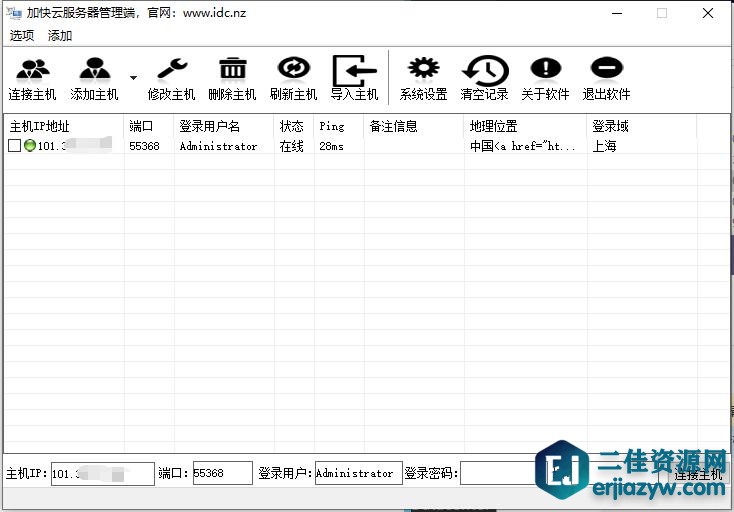Screen dimensions: 734x512
Task: Focus the 登录用户 input field
Action: click(x=359, y=473)
